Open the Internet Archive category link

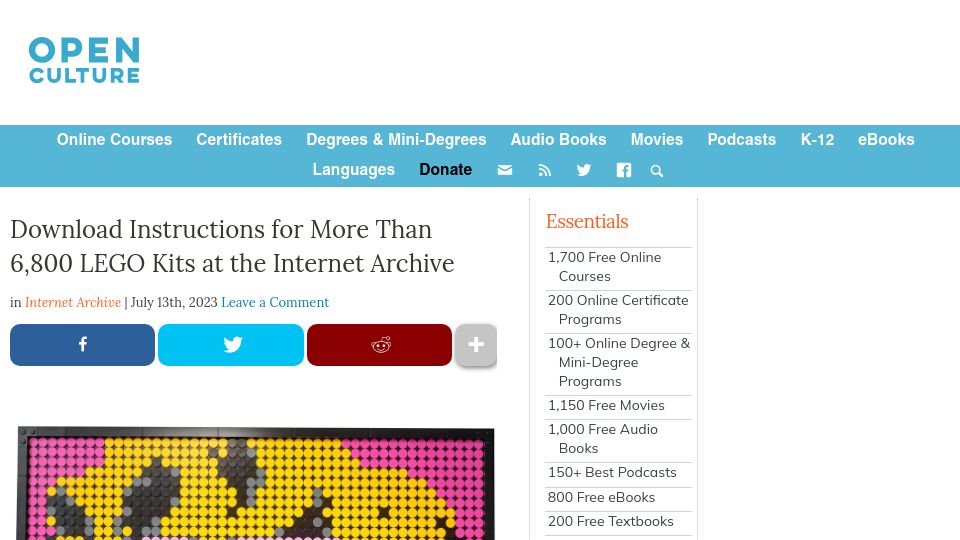tap(73, 302)
